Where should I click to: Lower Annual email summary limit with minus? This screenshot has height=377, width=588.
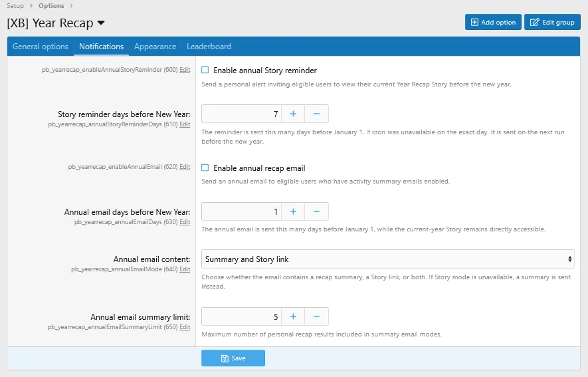tap(316, 316)
